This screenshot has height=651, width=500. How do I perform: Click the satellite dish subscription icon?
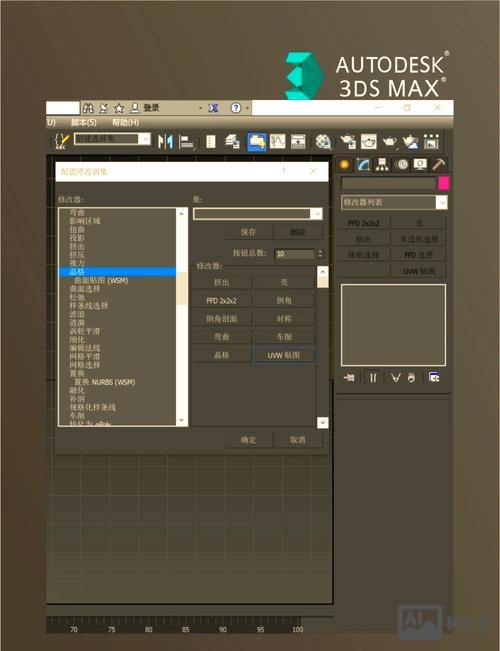click(x=103, y=108)
